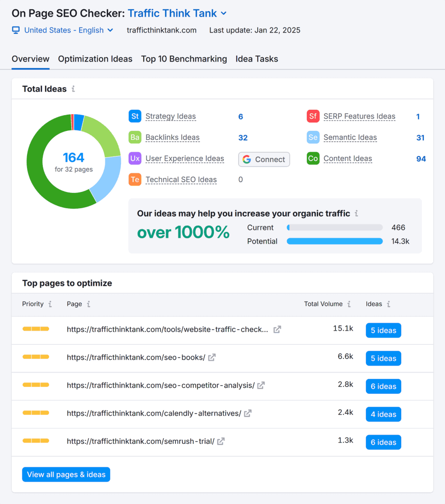
Task: Switch to the Optimization Ideas tab
Action: [x=95, y=59]
